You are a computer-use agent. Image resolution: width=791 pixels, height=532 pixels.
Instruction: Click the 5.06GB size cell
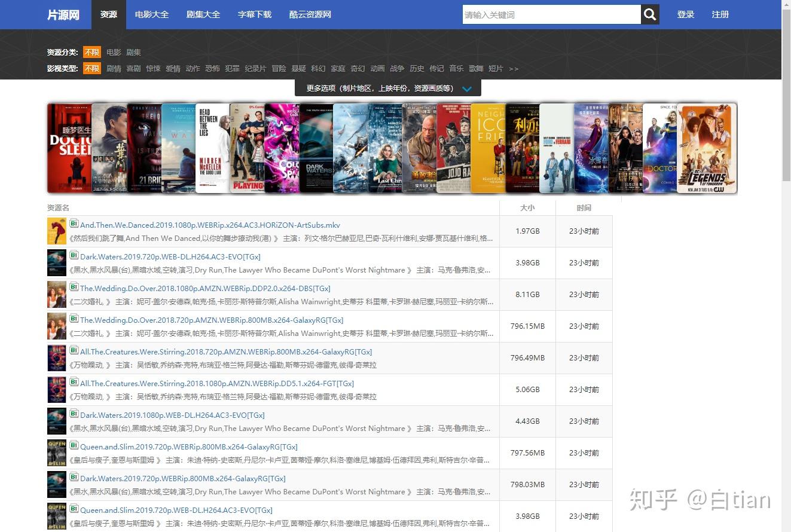point(527,390)
